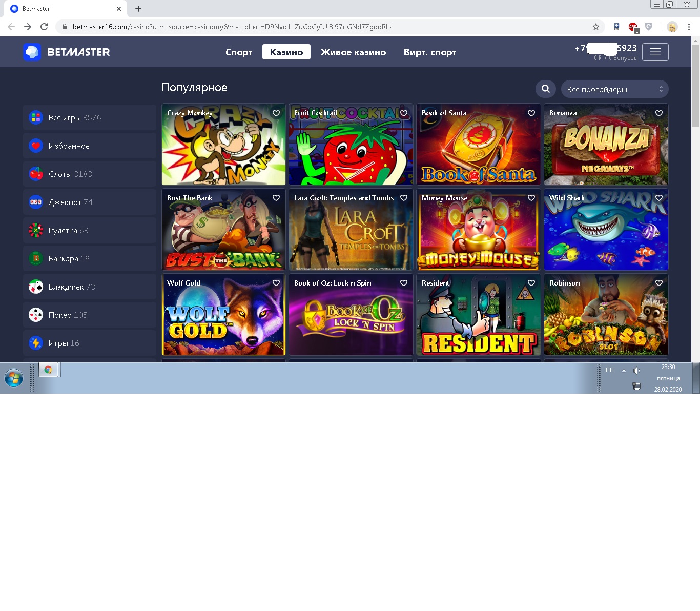700x611 pixels.
Task: Open the Chrome three-dot menu
Action: (x=689, y=27)
